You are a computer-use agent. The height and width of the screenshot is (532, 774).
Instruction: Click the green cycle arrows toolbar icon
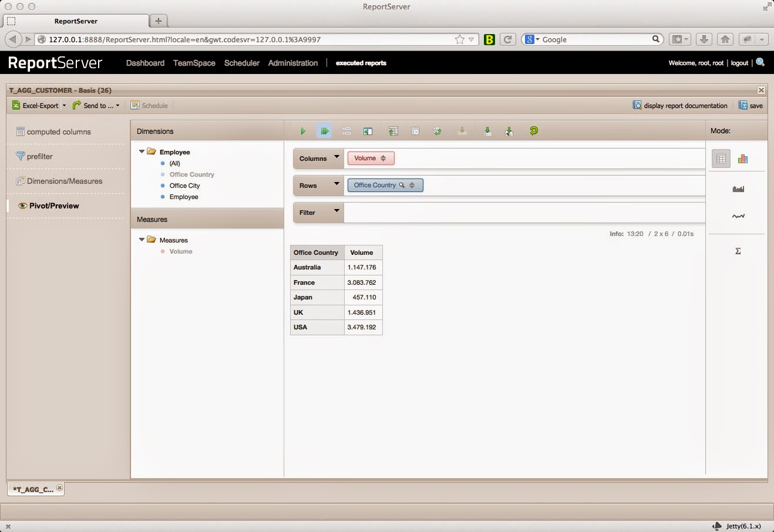[x=438, y=131]
